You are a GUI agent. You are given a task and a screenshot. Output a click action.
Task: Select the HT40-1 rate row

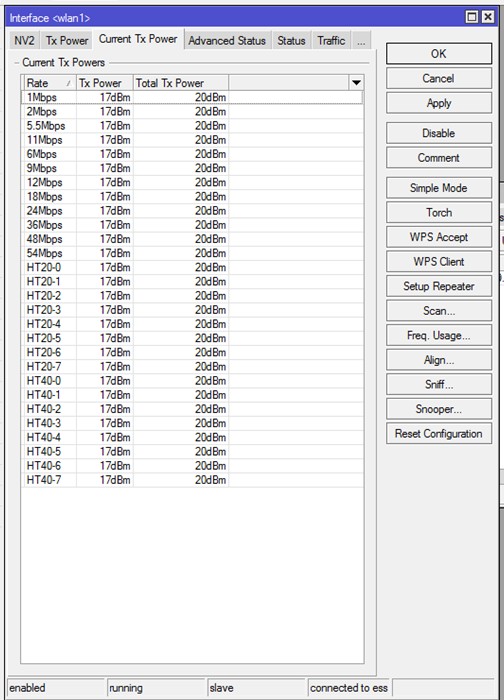click(192, 395)
